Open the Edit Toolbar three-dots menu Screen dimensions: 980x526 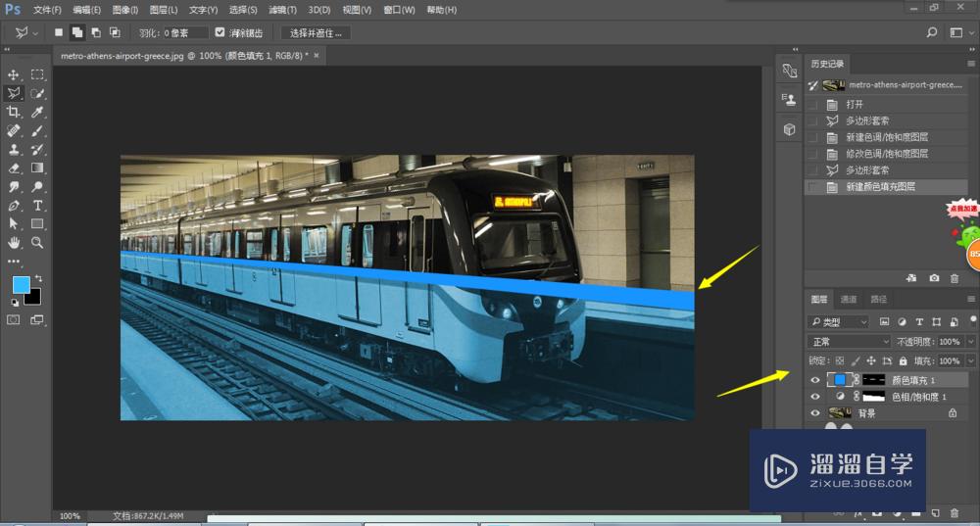click(13, 262)
